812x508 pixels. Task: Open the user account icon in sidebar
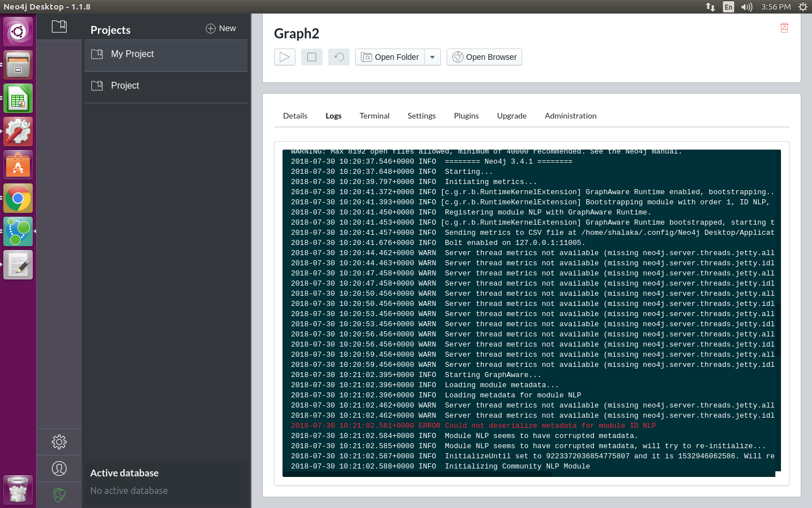[x=59, y=468]
